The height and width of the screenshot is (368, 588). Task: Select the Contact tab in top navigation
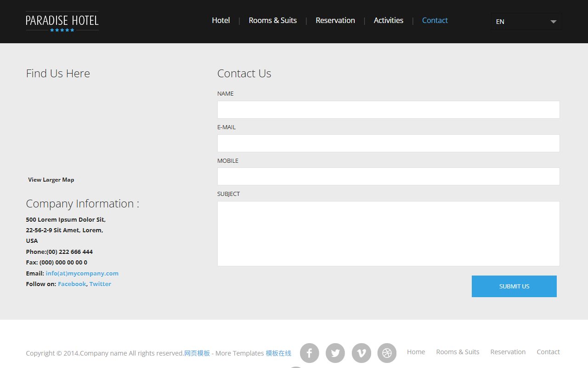(435, 20)
